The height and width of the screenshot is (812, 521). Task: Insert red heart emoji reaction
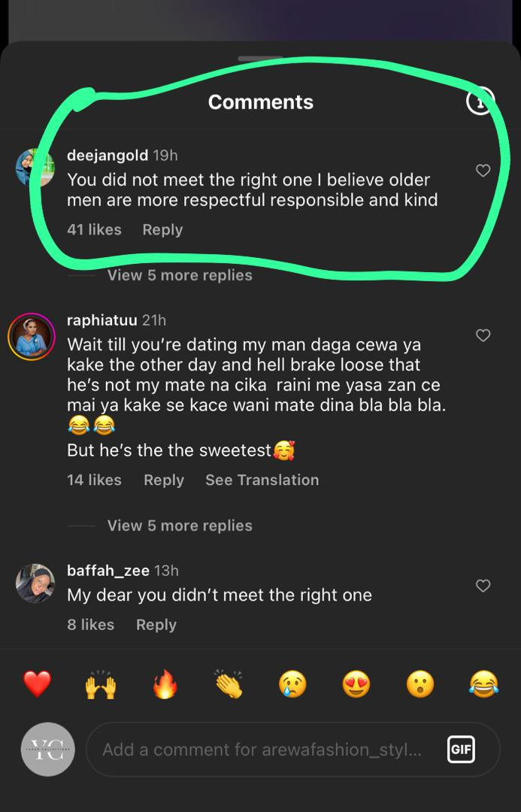[37, 684]
